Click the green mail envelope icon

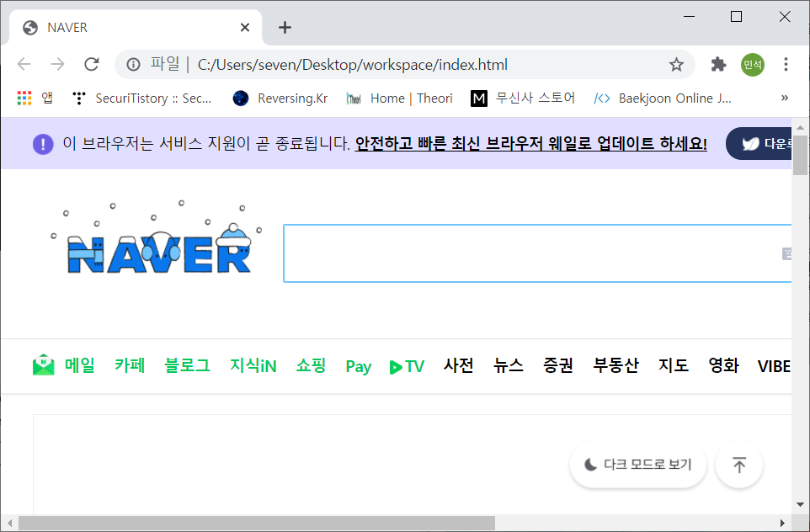[x=44, y=365]
